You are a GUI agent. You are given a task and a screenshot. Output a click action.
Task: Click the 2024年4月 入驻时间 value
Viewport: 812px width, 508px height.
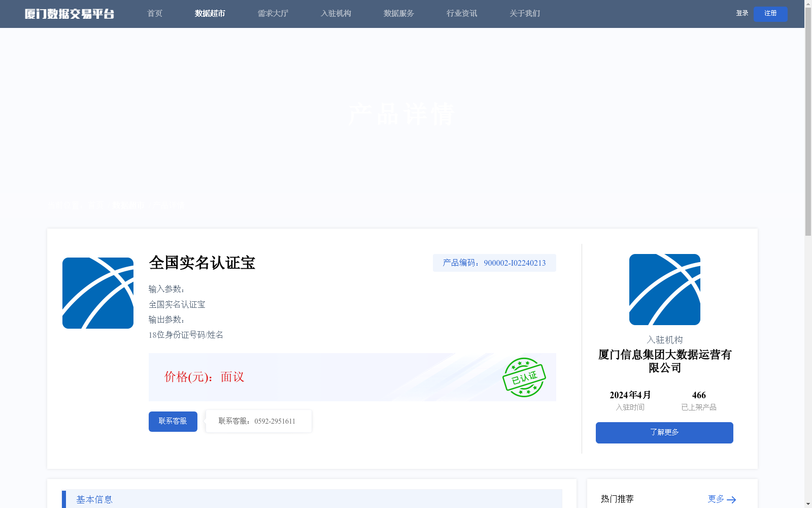[x=630, y=395]
